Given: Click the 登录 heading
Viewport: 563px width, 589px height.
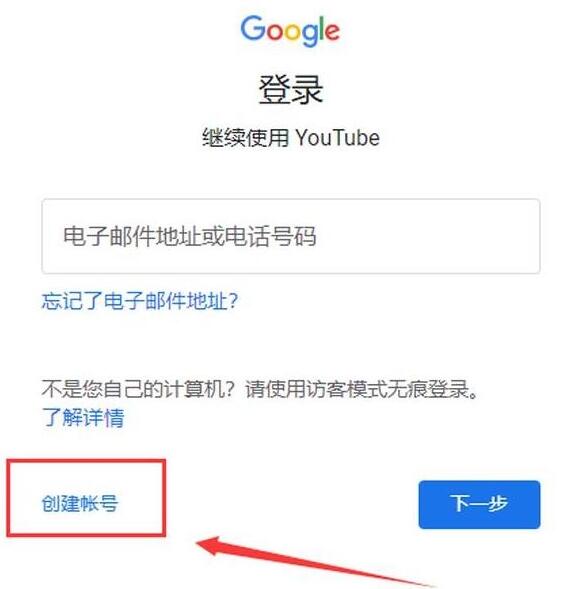Looking at the screenshot, I should pos(290,89).
